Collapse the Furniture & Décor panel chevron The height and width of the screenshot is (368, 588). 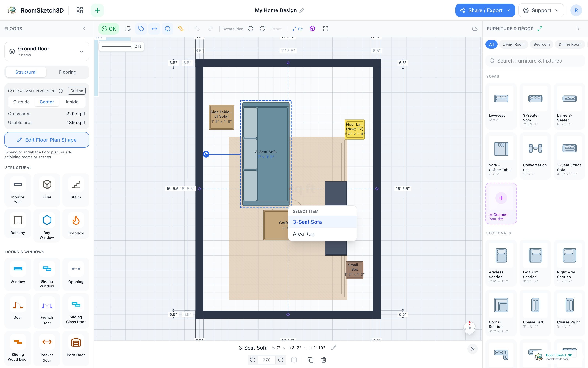[578, 29]
